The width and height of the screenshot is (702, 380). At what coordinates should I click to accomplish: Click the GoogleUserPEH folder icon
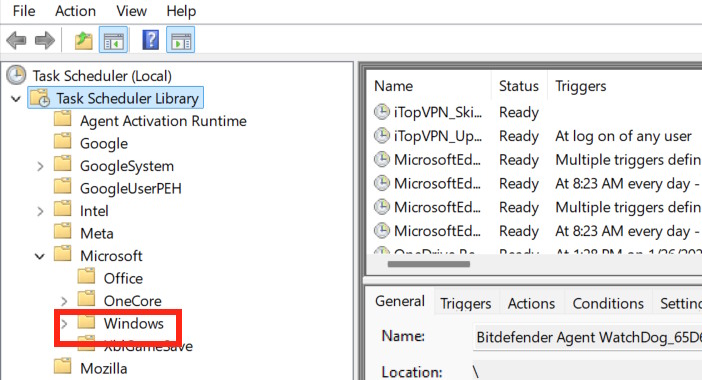63,187
